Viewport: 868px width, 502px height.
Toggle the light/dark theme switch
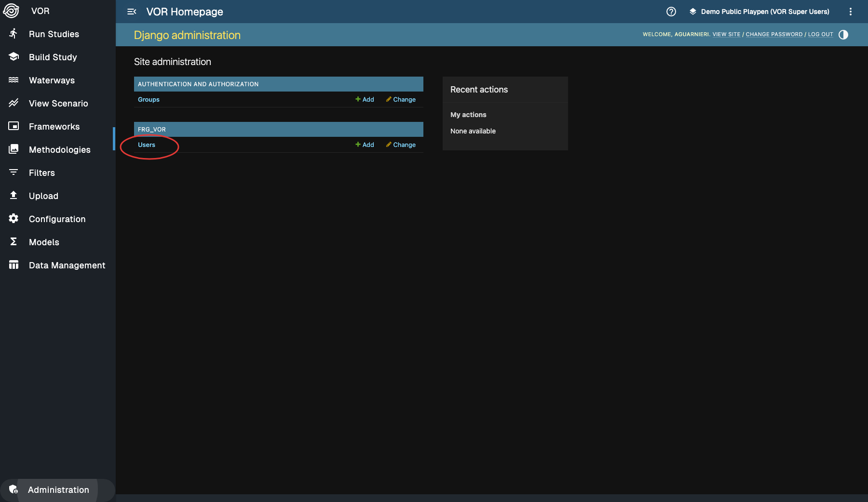coord(843,35)
